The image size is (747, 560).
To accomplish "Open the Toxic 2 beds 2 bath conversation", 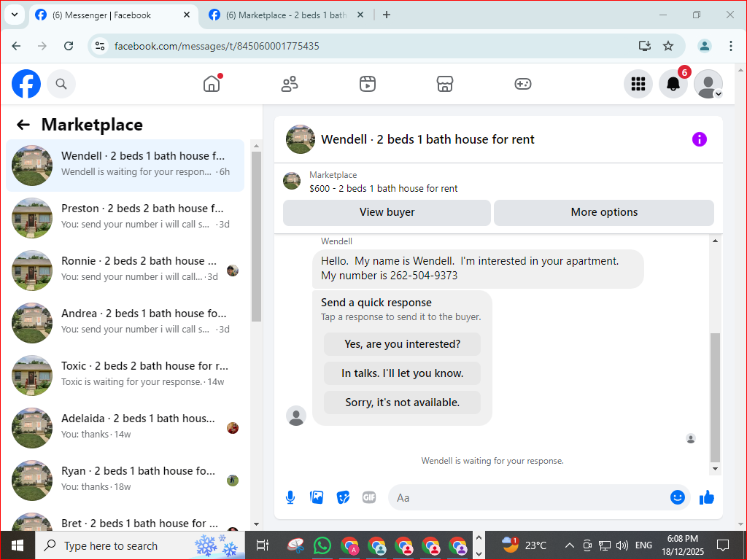I will pyautogui.click(x=125, y=376).
